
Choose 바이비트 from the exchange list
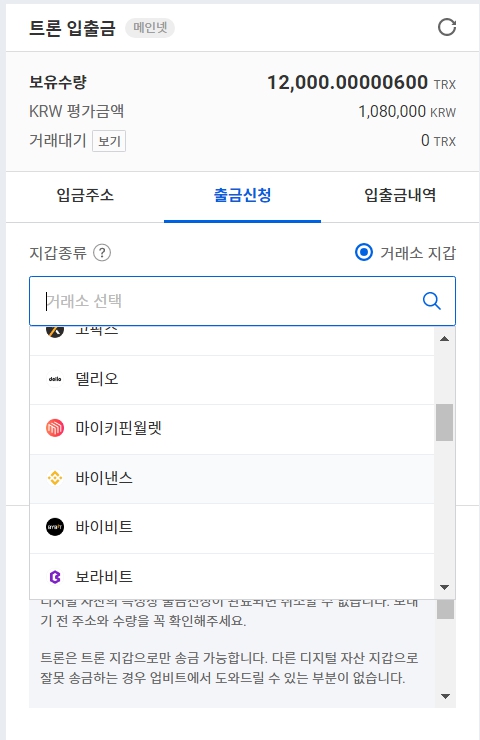232,529
